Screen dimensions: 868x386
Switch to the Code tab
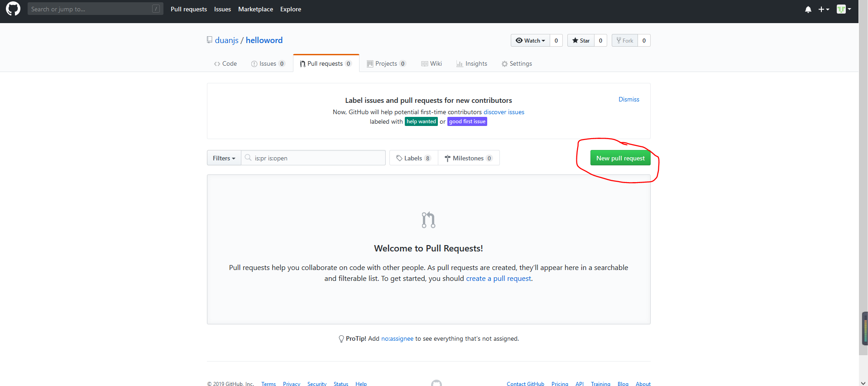coord(225,63)
